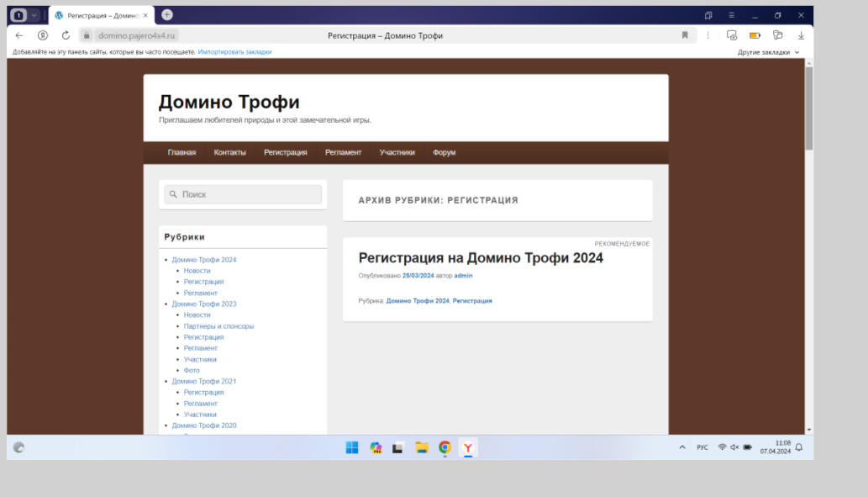Click the bookmark flag icon in address bar
Screen dimensions: 868x497
click(x=685, y=35)
